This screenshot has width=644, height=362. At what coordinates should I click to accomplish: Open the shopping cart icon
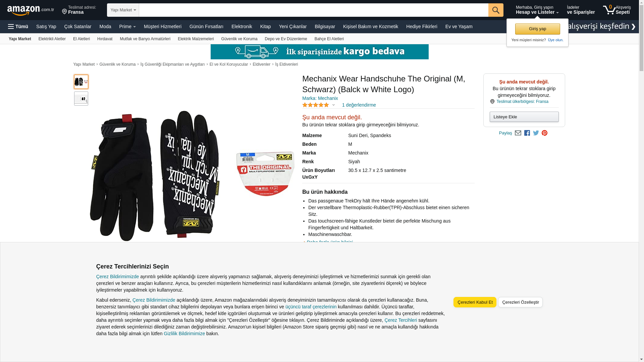point(616,10)
